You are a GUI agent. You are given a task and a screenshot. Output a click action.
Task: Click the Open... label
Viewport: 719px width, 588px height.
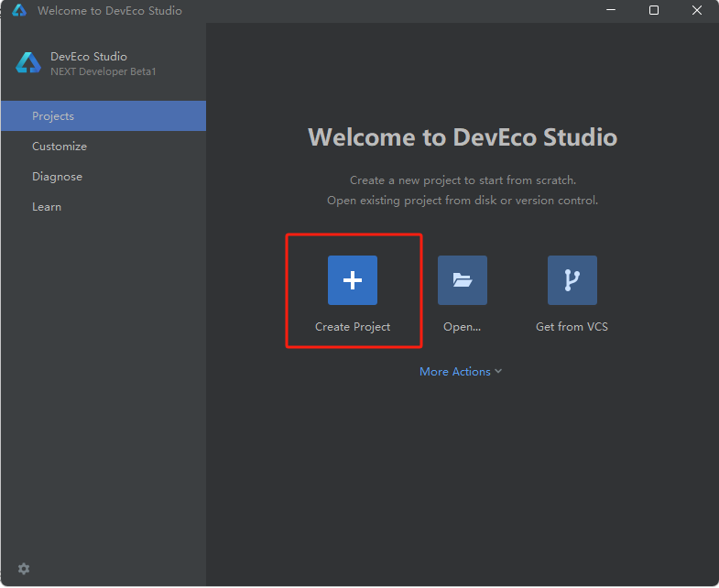click(463, 327)
